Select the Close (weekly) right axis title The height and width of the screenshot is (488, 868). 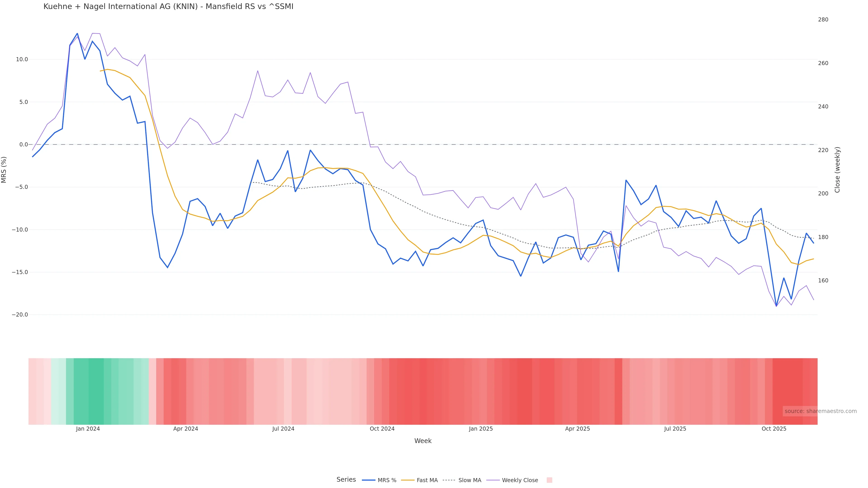[837, 170]
